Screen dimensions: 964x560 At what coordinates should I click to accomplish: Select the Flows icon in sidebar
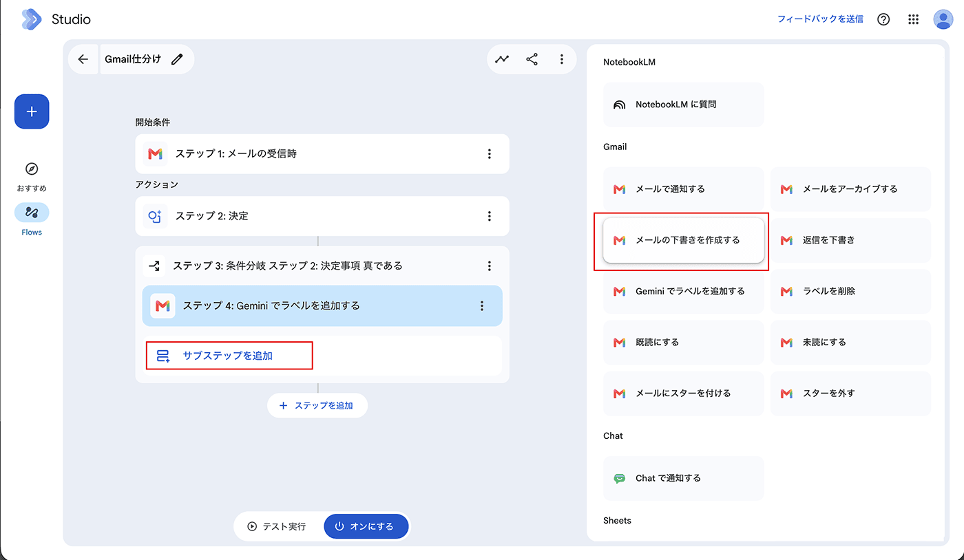coord(32,213)
